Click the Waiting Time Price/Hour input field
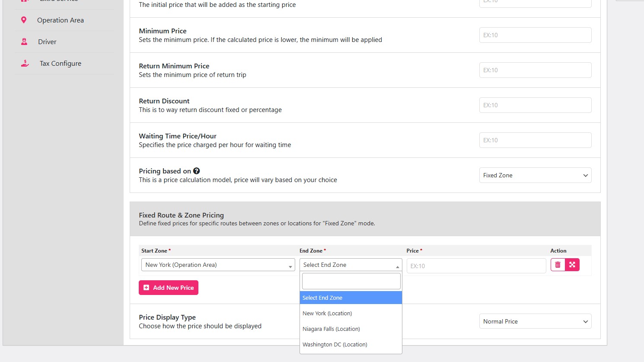This screenshot has height=362, width=644. point(535,140)
